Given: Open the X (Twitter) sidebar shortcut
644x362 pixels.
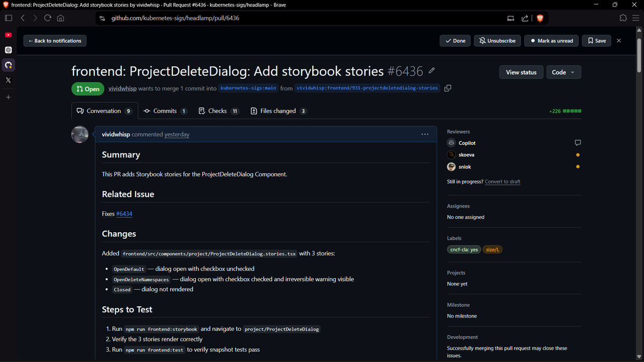Looking at the screenshot, I should point(8,80).
